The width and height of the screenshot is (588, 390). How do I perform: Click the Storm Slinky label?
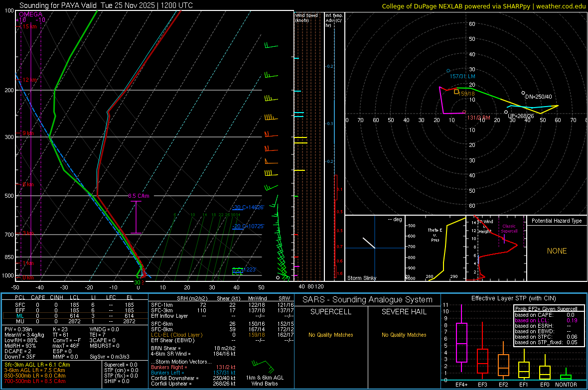pos(361,278)
